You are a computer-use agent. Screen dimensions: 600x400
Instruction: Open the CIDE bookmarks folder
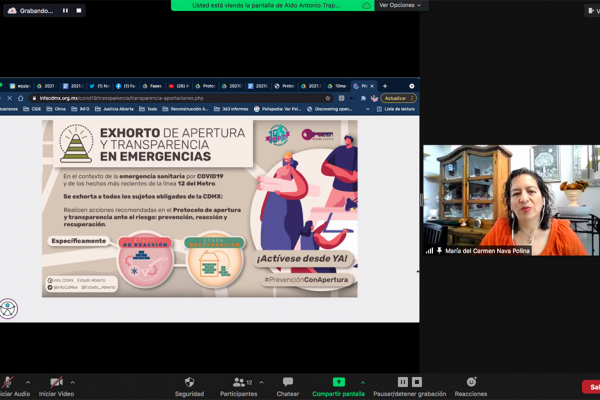tap(32, 109)
